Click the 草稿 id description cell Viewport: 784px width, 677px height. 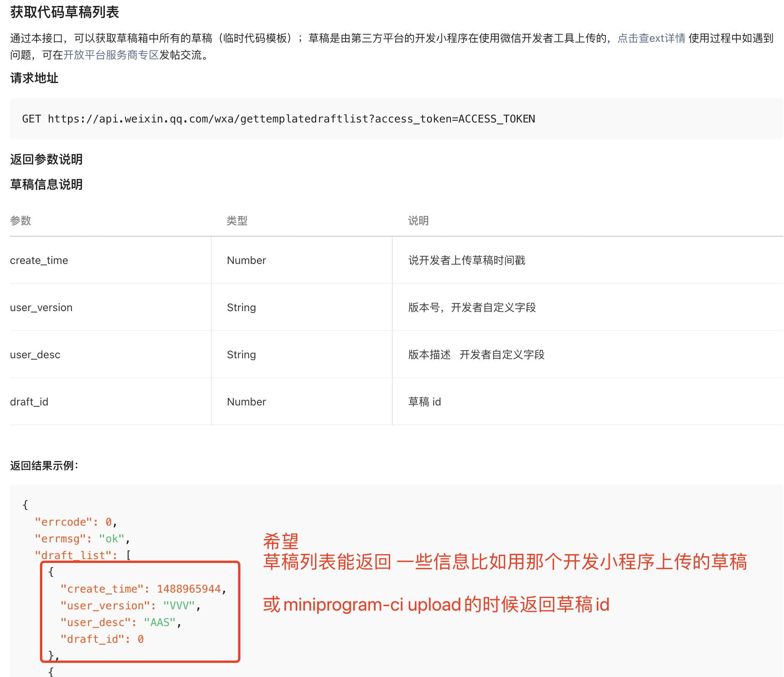[424, 402]
